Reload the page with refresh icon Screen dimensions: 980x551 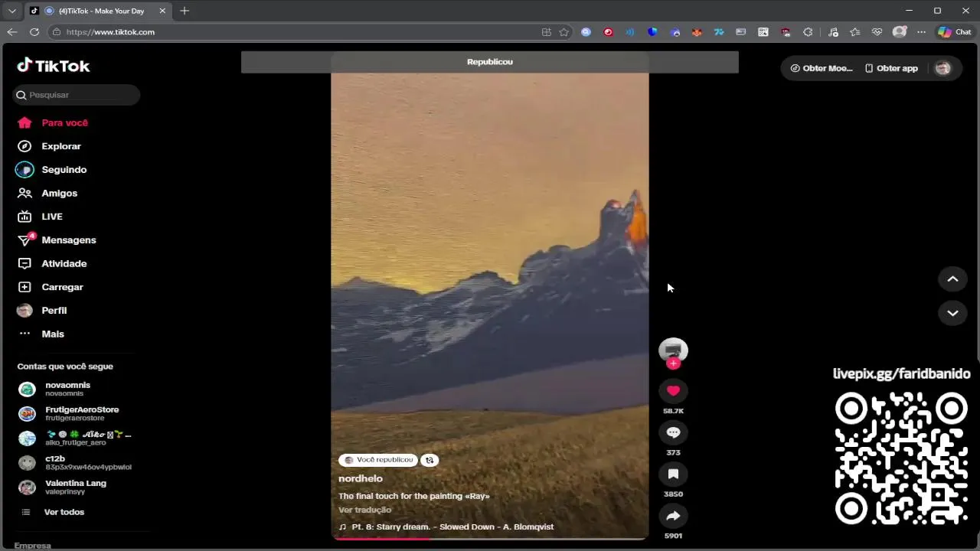34,32
